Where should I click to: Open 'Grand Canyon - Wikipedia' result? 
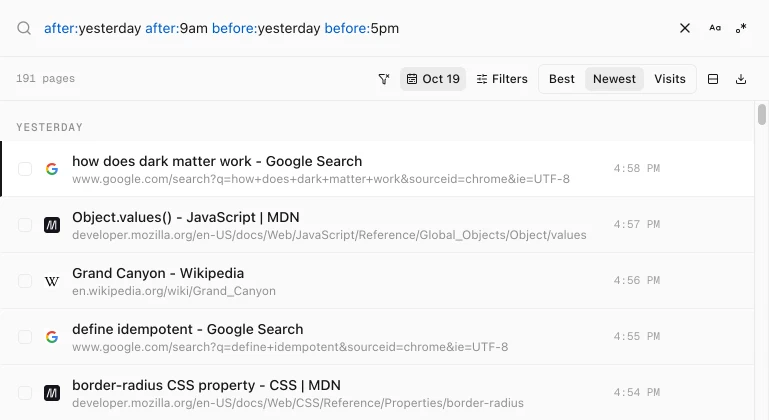(158, 273)
